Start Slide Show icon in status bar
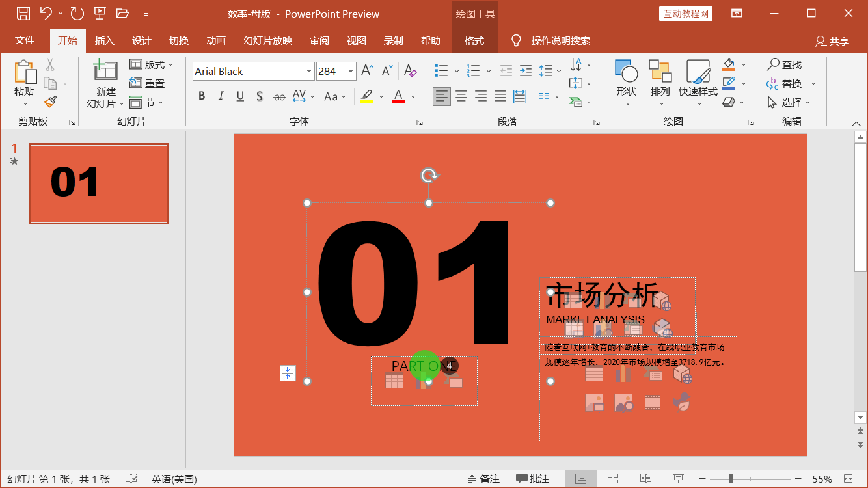The width and height of the screenshot is (868, 488). click(x=678, y=479)
